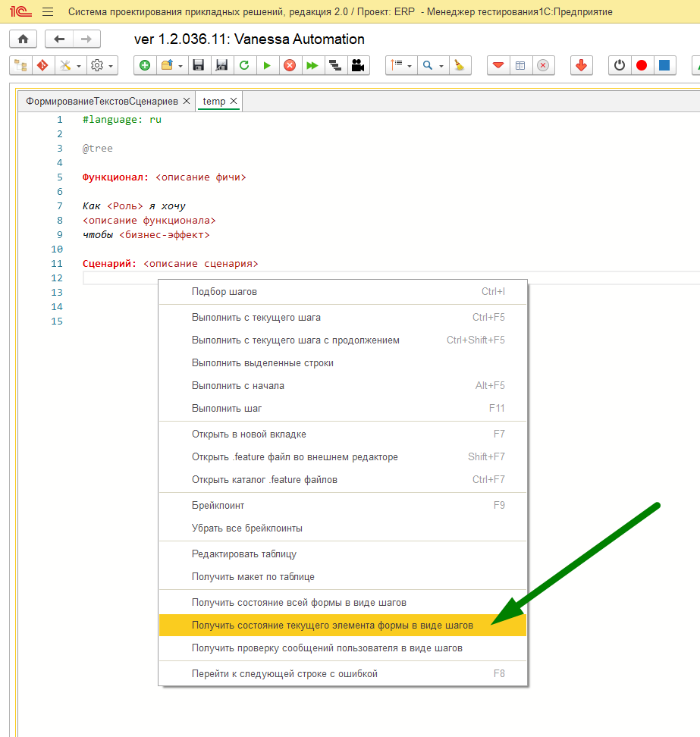
Task: Select Открыть в новой вкладке
Action: [343, 434]
